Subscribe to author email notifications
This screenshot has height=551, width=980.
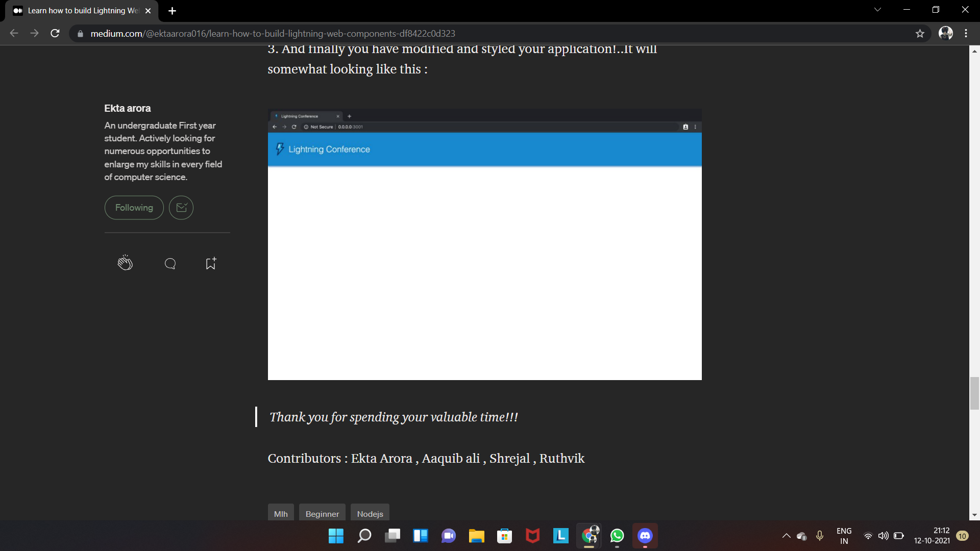(x=181, y=208)
